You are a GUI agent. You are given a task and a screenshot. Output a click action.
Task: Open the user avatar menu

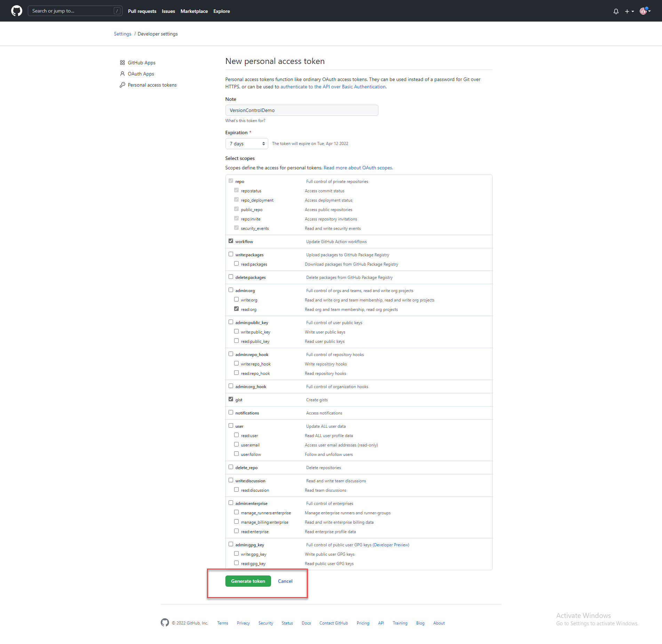[645, 11]
